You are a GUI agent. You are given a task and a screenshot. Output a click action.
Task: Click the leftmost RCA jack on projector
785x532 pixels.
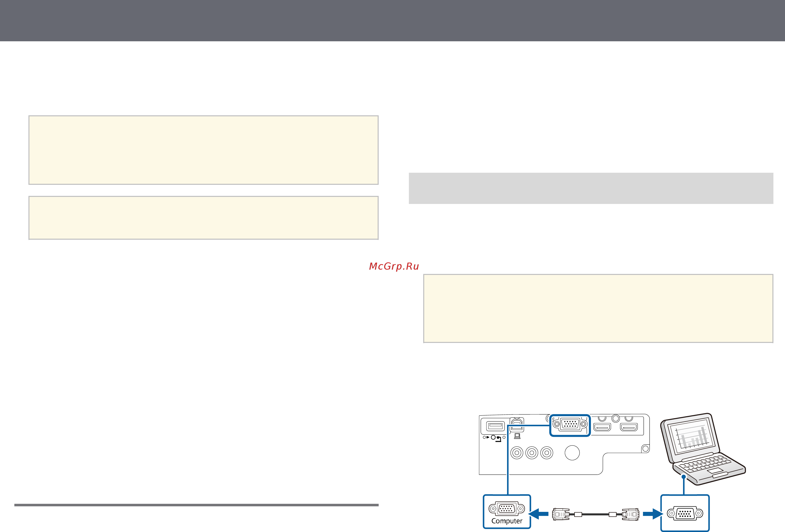[x=517, y=453]
